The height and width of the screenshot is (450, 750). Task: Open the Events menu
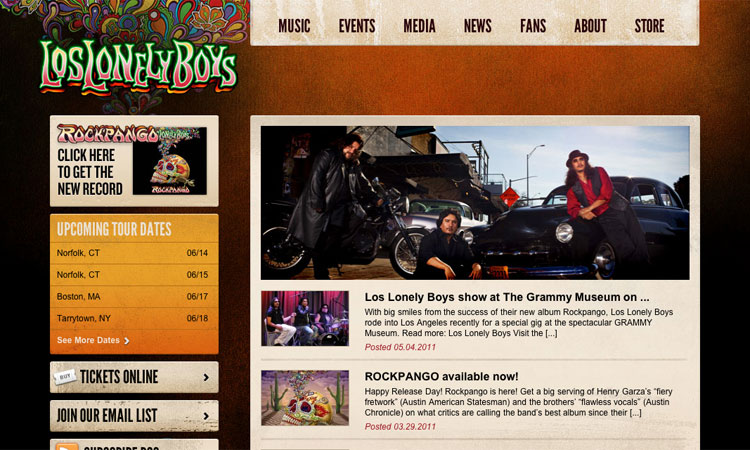[x=357, y=26]
